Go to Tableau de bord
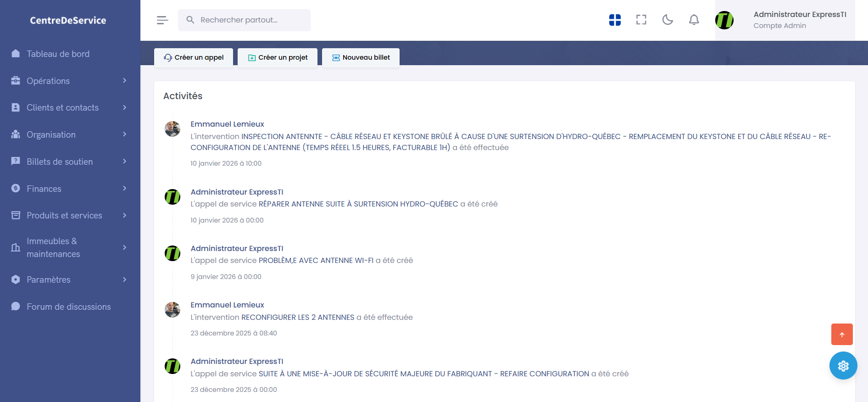Screen dimensions: 868x402 pyautogui.click(x=58, y=54)
